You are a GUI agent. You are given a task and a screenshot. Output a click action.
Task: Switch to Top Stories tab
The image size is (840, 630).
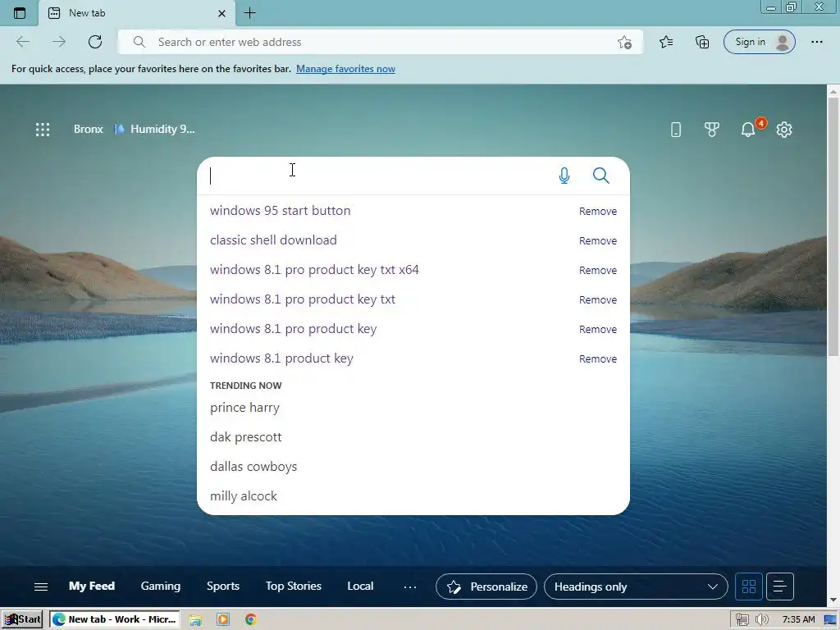294,586
